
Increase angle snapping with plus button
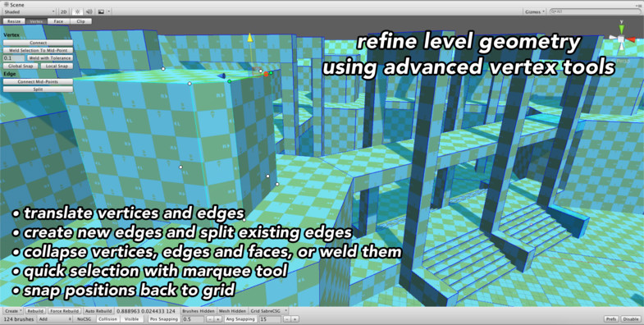295,318
